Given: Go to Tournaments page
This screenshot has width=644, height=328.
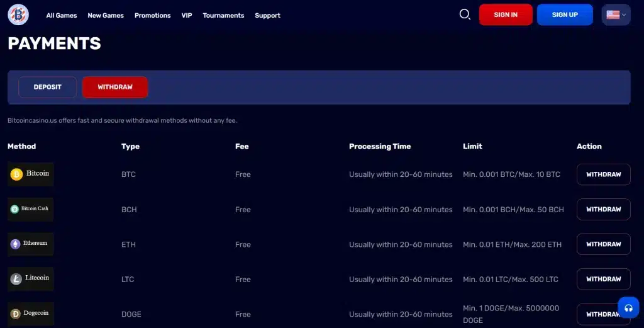Looking at the screenshot, I should (223, 15).
